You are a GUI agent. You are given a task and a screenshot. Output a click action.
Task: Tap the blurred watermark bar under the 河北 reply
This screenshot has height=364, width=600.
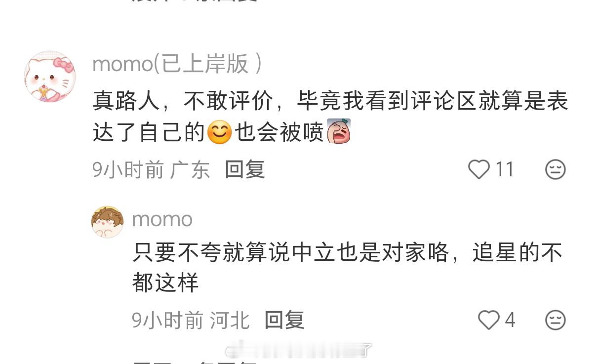pos(299,350)
